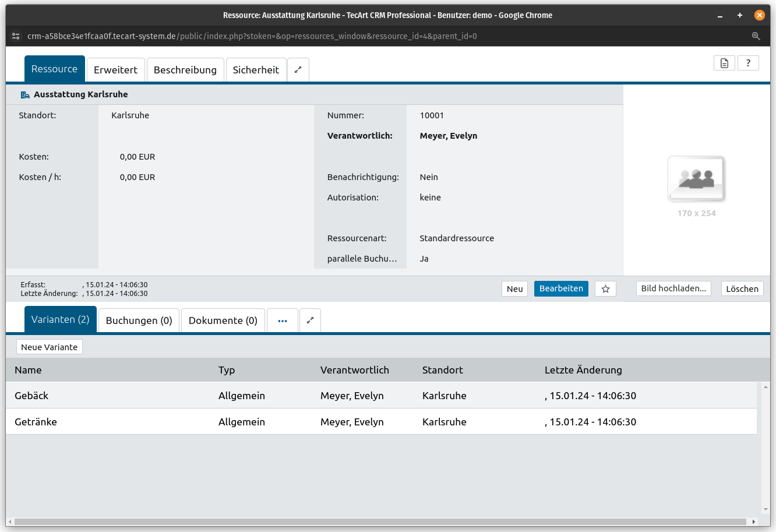Click the horizontal scrollbar at the bottom
This screenshot has height=532, width=776.
click(x=379, y=522)
